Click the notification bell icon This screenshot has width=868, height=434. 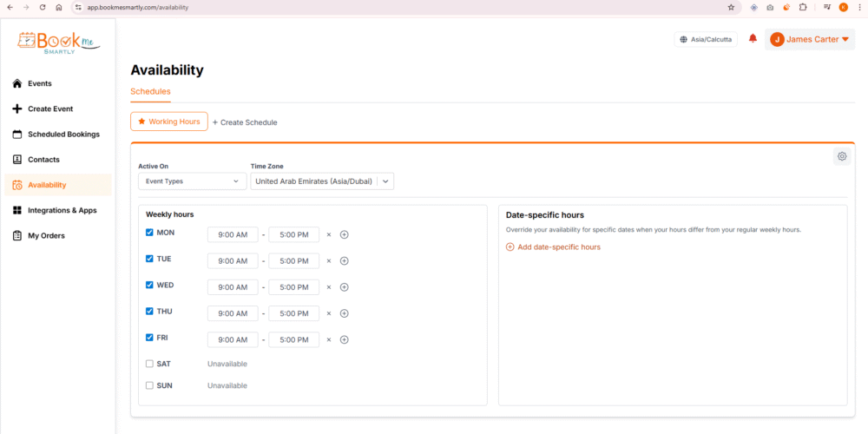tap(753, 39)
